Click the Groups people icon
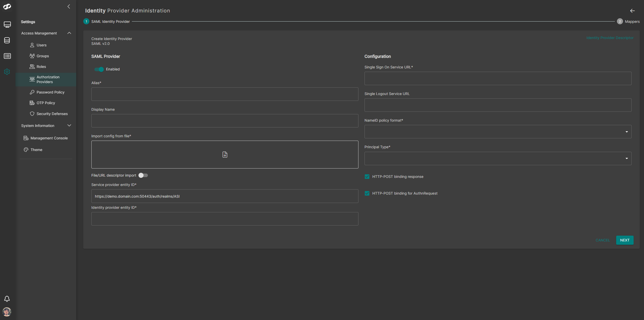The image size is (644, 320). [32, 56]
